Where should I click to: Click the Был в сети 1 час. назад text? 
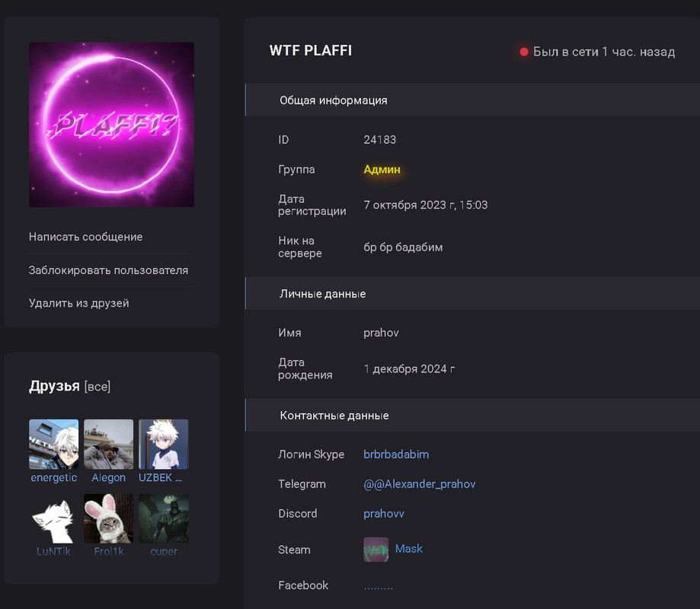pos(604,52)
